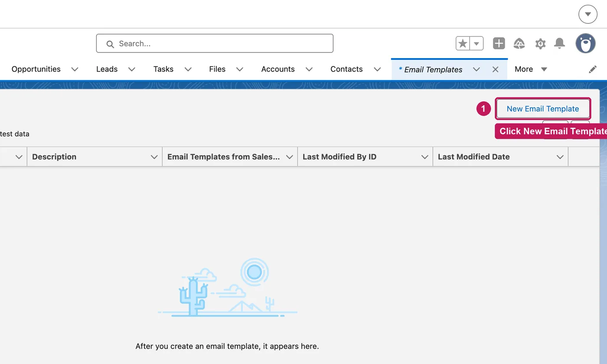Sort by Last Modified By ID column
This screenshot has width=607, height=364.
tap(339, 157)
